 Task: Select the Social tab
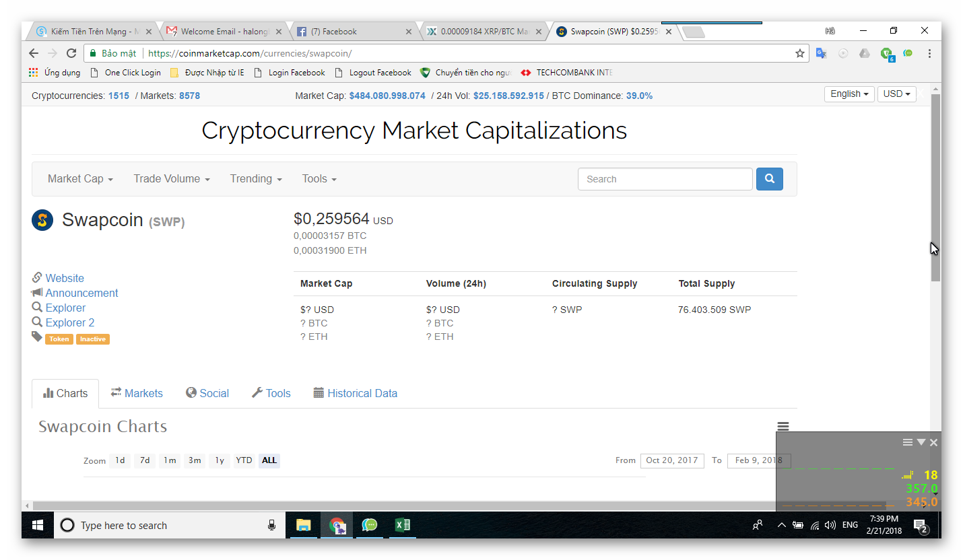click(207, 393)
